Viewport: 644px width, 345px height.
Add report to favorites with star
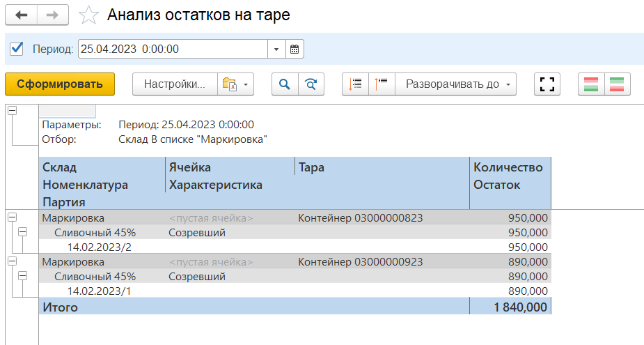coord(88,15)
